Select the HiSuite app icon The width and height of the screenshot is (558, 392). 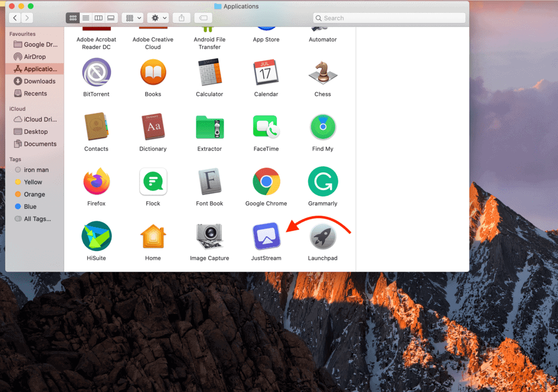[97, 236]
